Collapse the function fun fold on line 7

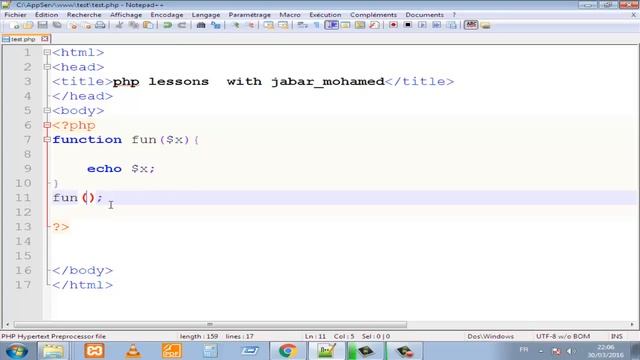tap(47, 140)
